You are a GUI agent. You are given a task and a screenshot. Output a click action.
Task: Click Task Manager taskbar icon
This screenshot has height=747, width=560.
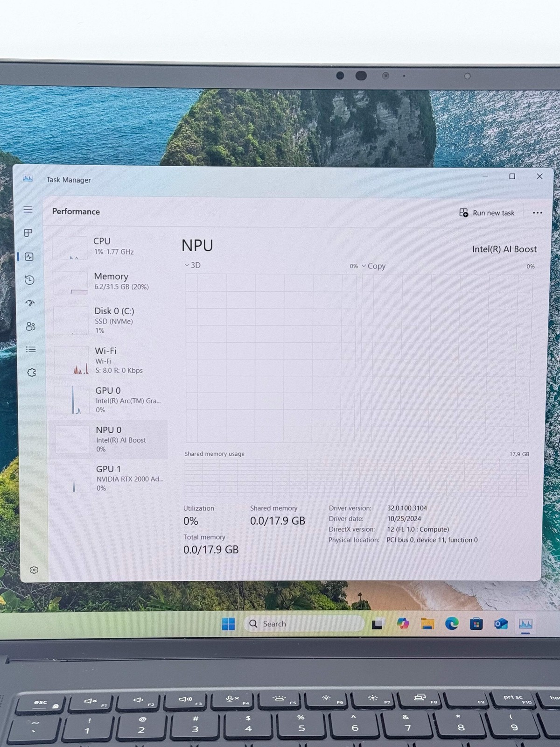coord(525,624)
